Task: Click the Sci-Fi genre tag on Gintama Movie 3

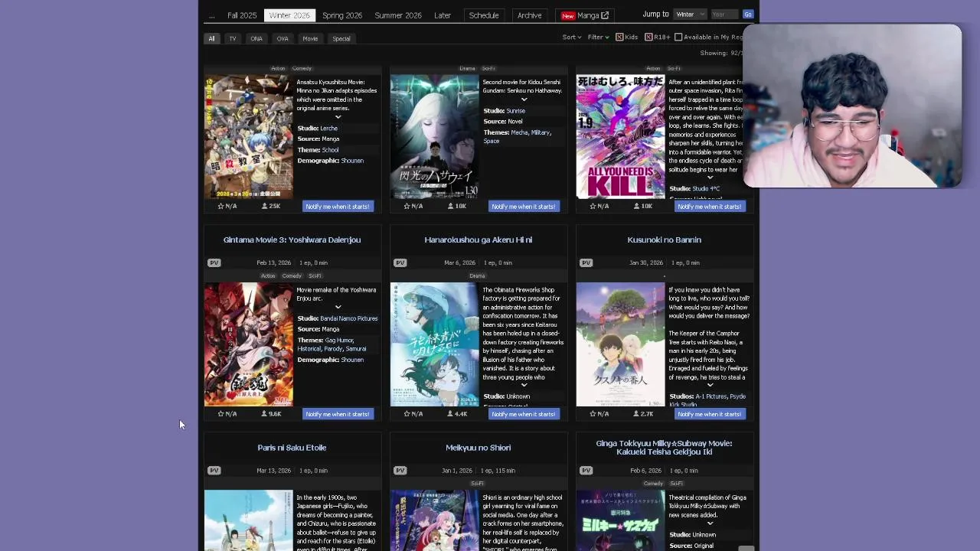Action: (315, 276)
